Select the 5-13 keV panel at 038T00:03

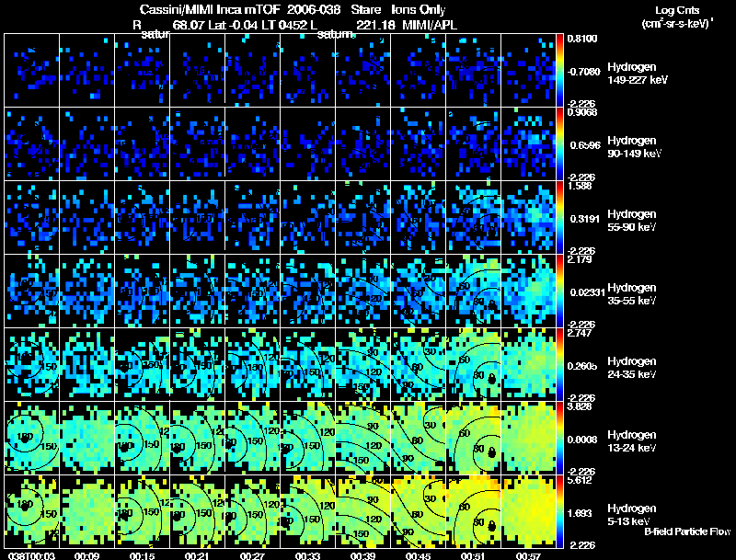[31, 511]
